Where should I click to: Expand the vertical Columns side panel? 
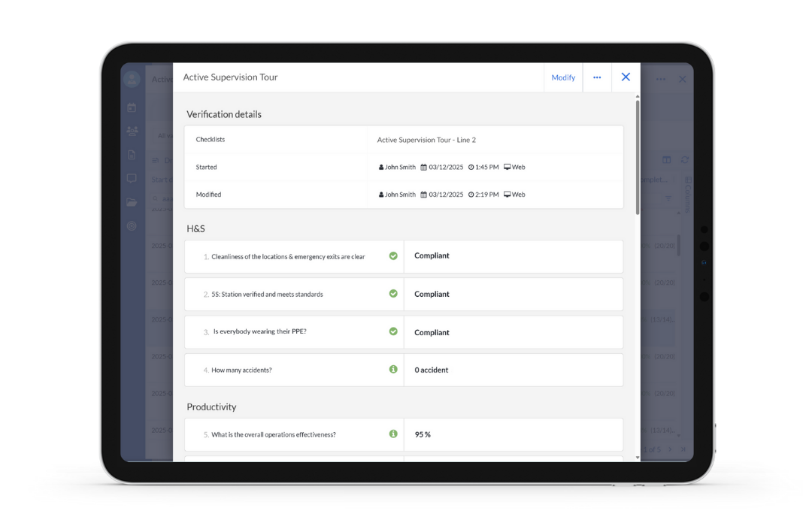coord(688,195)
